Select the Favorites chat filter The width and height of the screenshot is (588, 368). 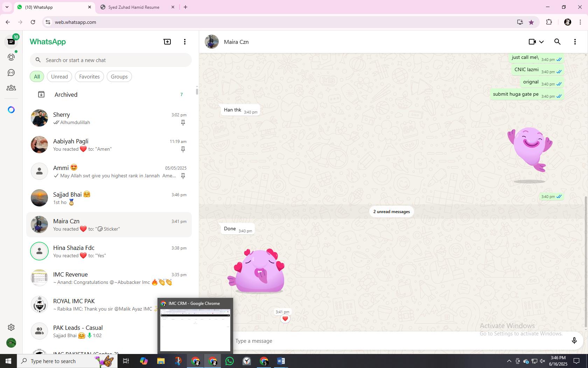tap(89, 76)
